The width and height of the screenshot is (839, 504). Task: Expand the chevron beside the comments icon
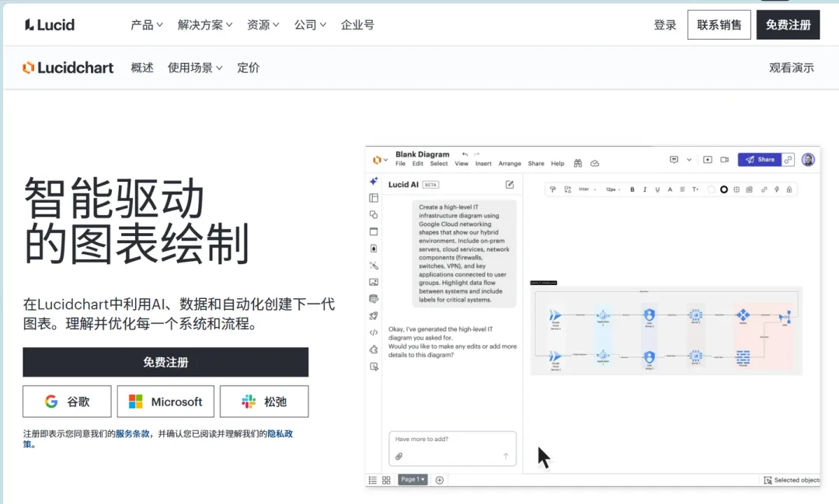(x=689, y=159)
